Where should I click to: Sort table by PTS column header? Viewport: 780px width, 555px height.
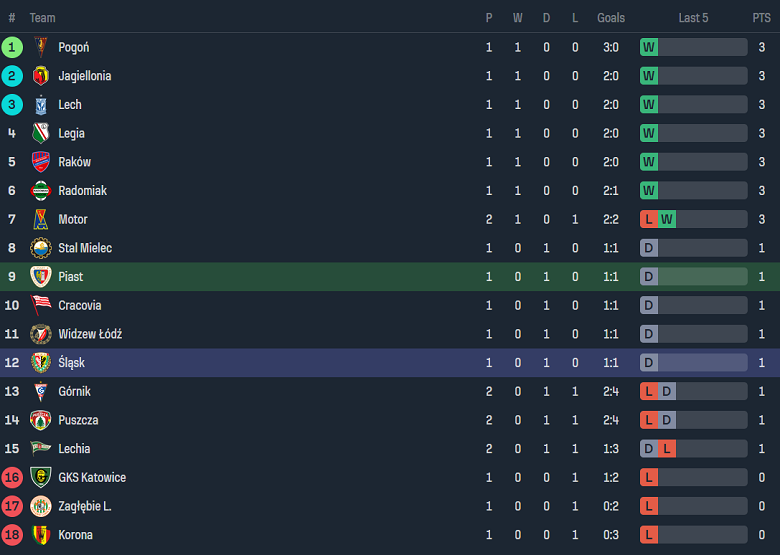[x=761, y=18]
